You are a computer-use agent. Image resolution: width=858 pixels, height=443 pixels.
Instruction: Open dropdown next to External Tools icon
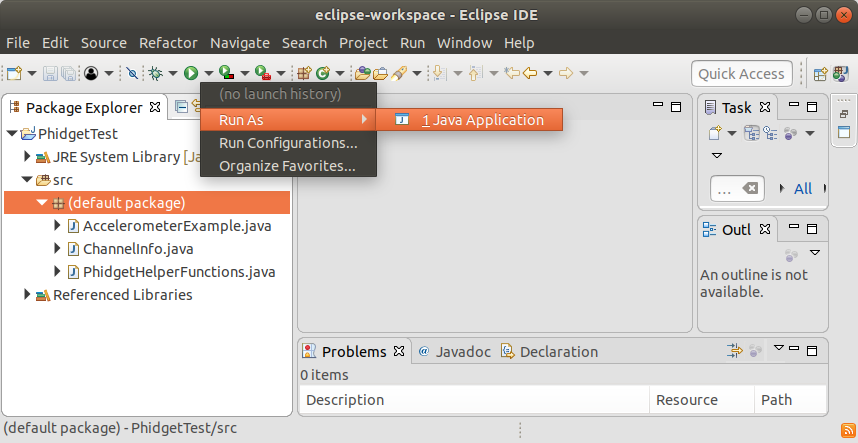(x=281, y=73)
